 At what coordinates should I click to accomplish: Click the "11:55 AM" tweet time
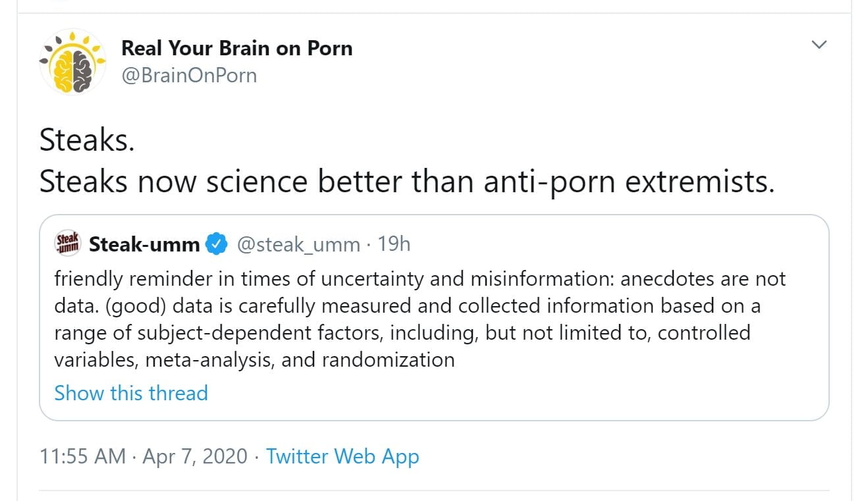[x=82, y=456]
